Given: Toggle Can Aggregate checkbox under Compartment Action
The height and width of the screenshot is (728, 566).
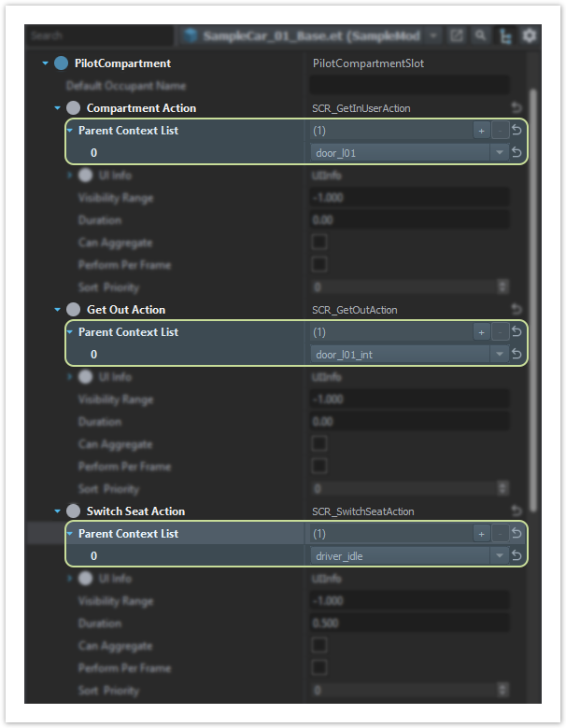Looking at the screenshot, I should coord(319,243).
